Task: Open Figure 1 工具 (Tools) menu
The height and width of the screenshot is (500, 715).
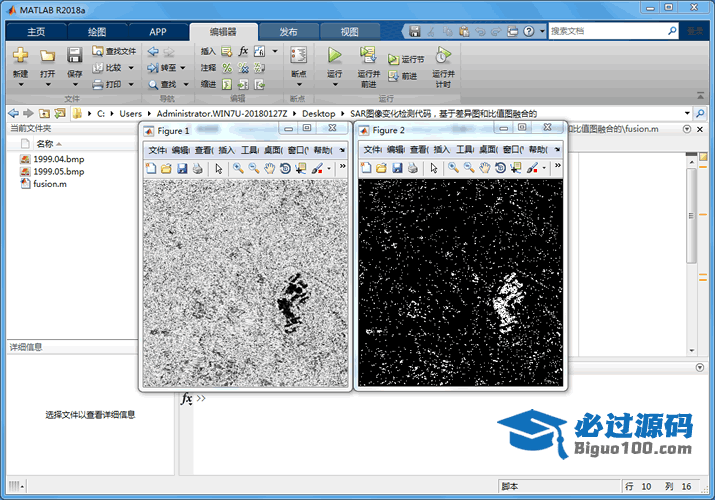Action: point(250,150)
